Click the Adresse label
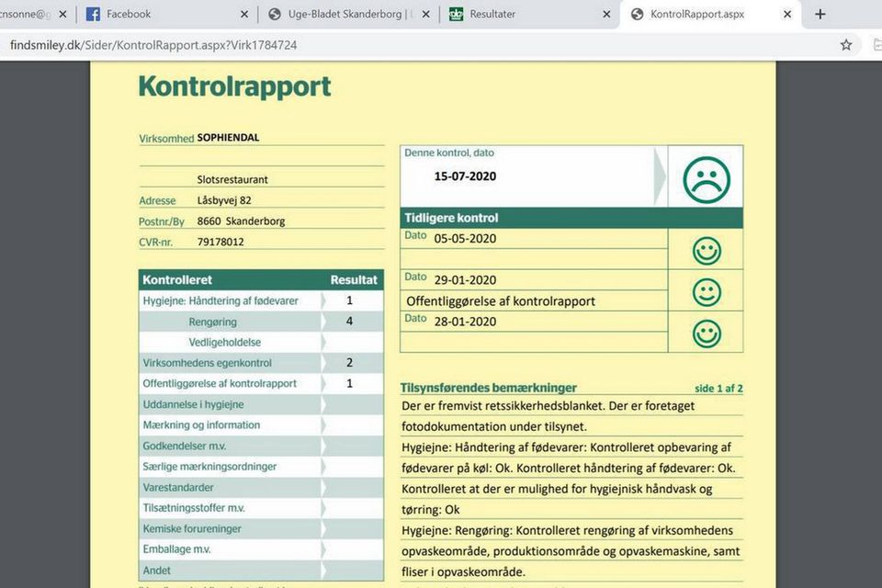The width and height of the screenshot is (882, 588). click(157, 201)
